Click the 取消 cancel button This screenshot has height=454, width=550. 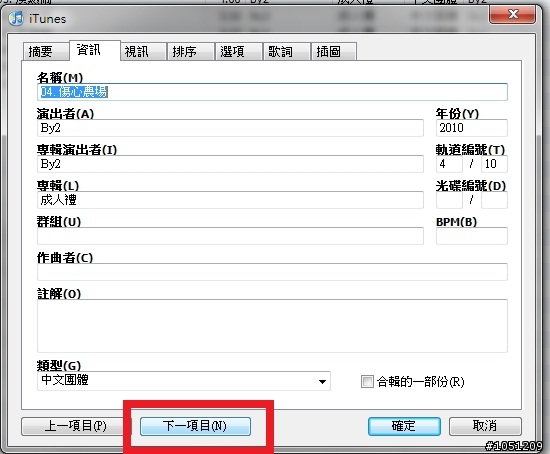click(485, 426)
